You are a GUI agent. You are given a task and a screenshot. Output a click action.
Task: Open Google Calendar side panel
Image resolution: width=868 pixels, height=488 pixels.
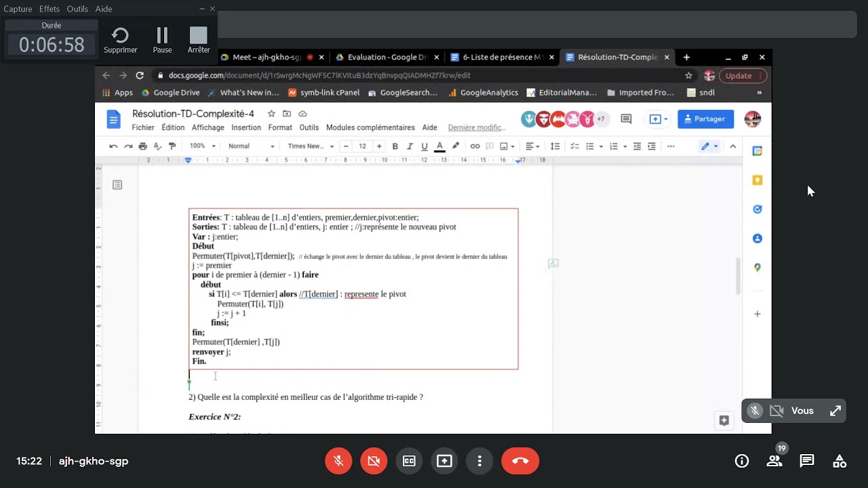(x=757, y=151)
